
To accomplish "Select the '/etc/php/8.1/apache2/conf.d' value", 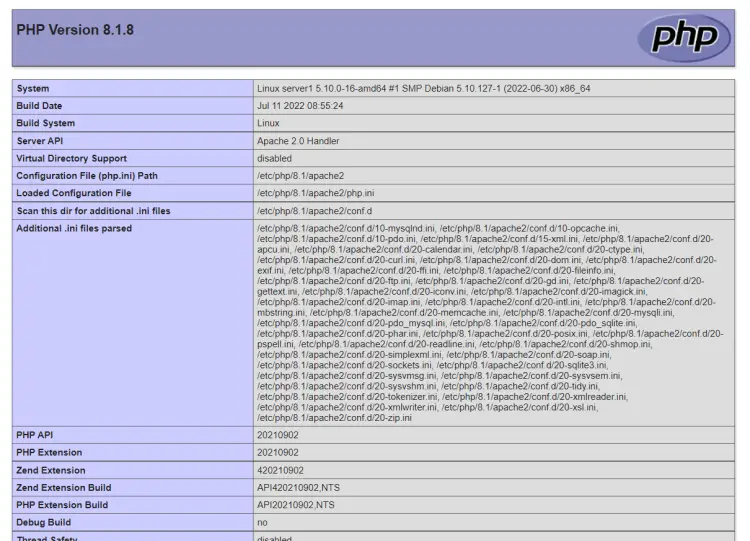I will 314,211.
